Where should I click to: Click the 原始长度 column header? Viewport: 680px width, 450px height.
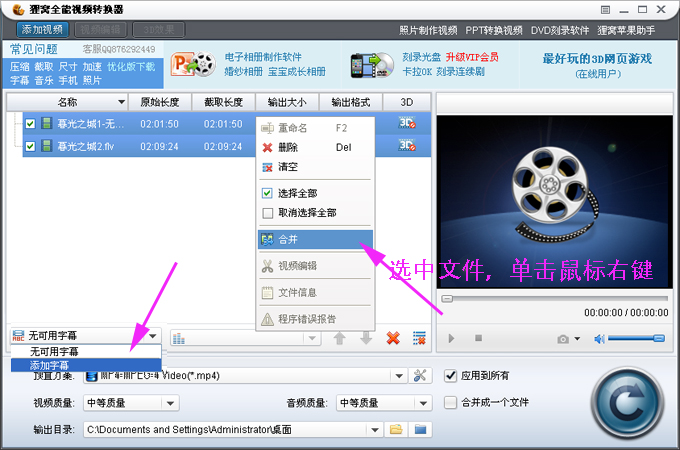(160, 102)
